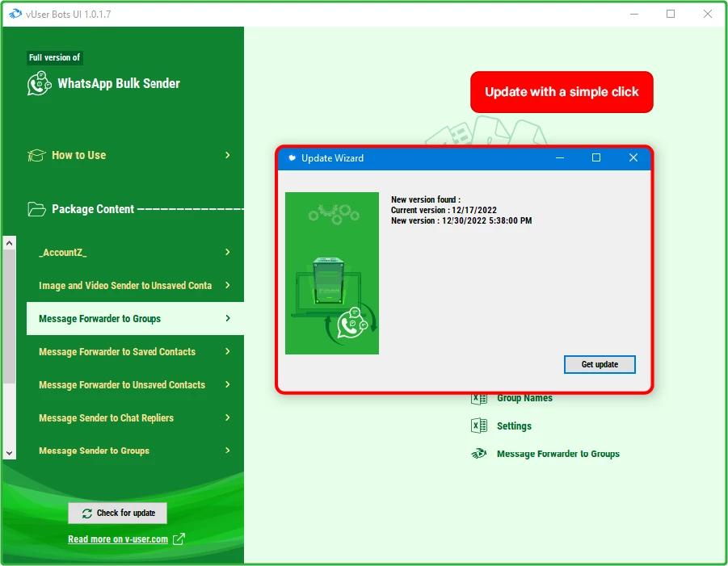
Task: Click the refresh icon on Check for update
Action: click(x=86, y=513)
